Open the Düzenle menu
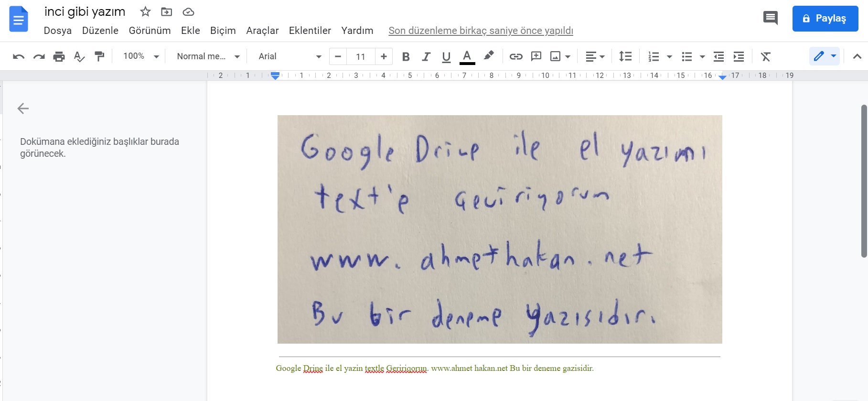 pyautogui.click(x=100, y=31)
